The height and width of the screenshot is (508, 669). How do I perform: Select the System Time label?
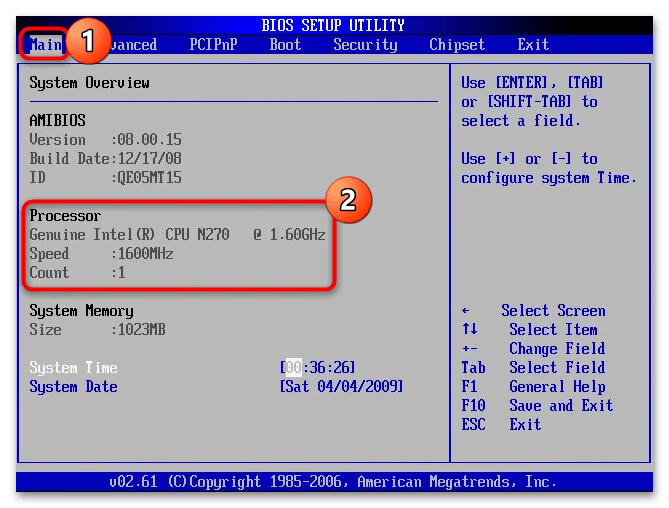73,368
